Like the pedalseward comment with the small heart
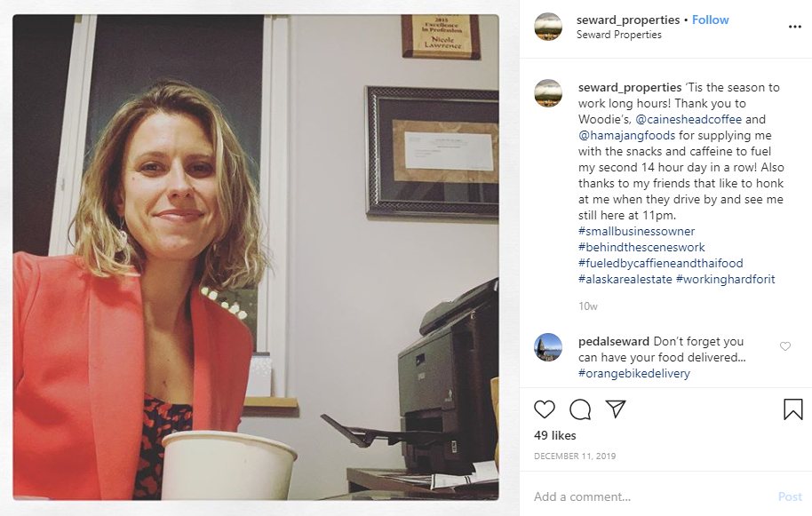Viewport: 812px width, 516px height. coord(785,346)
